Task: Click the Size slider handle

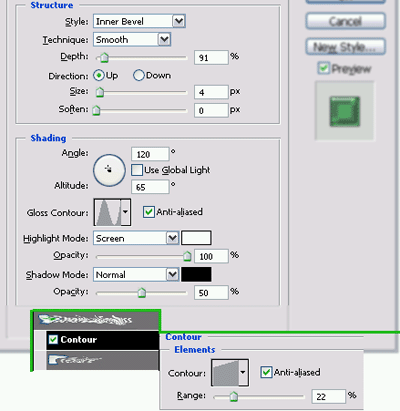Action: click(x=100, y=92)
